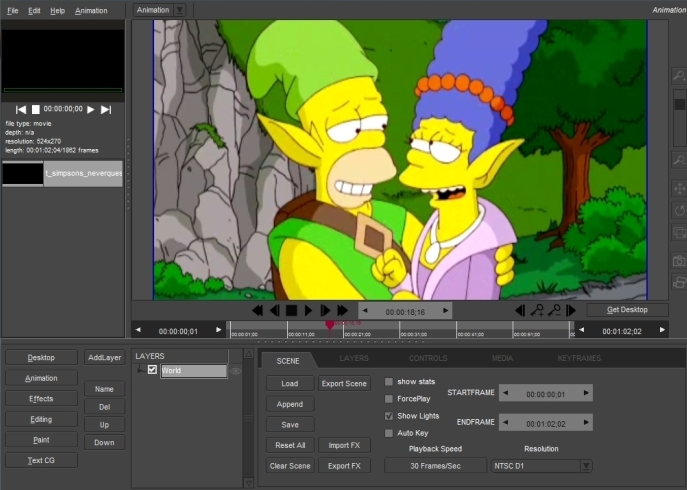
Task: Open the Edit menu
Action: (34, 10)
